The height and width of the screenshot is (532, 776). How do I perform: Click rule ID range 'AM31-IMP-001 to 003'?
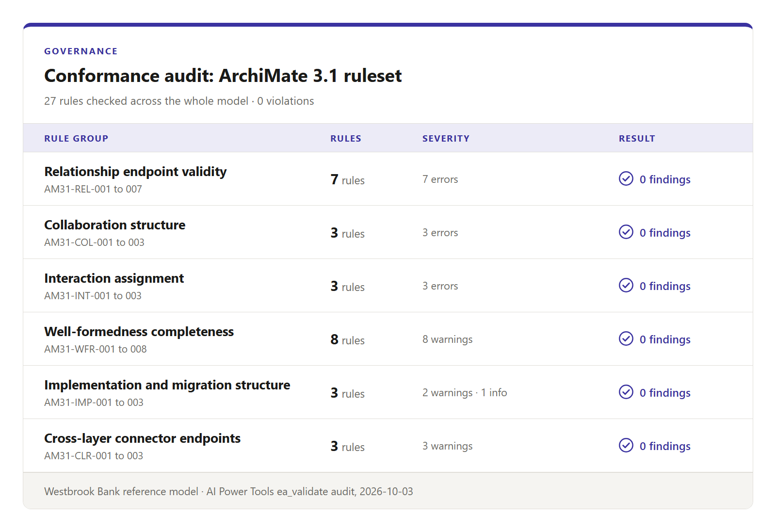(x=94, y=403)
